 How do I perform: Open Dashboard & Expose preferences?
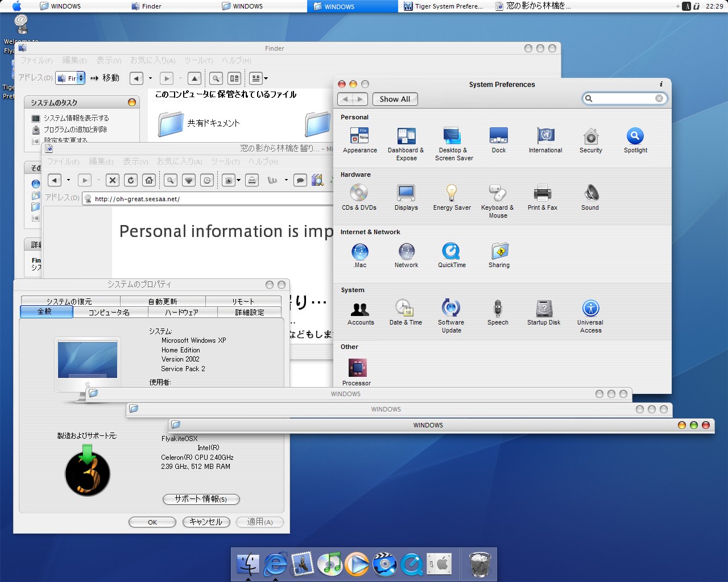tap(406, 144)
